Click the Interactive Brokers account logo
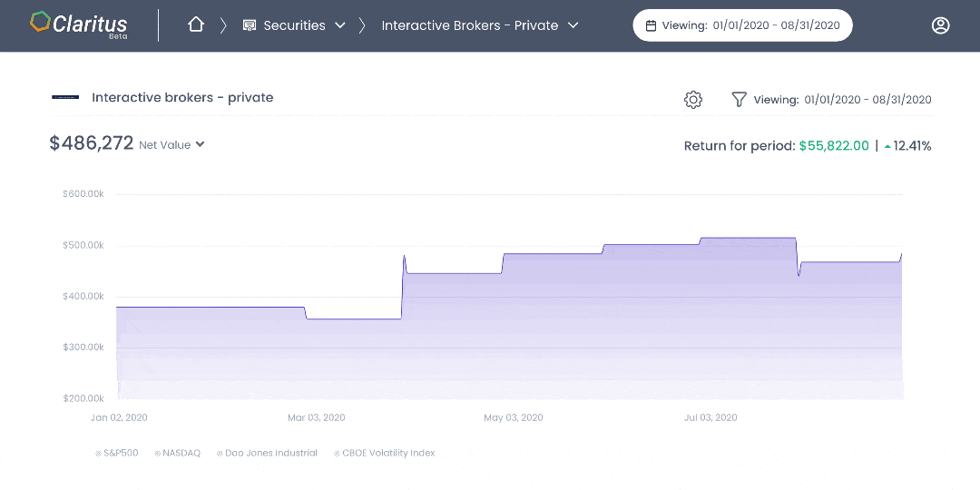The height and width of the screenshot is (490, 980). (65, 98)
